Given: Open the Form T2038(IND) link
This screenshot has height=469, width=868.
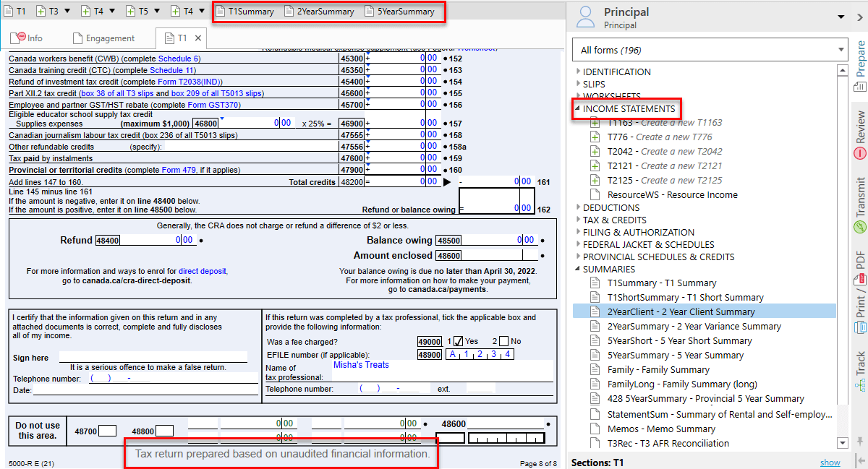Looking at the screenshot, I should point(189,82).
